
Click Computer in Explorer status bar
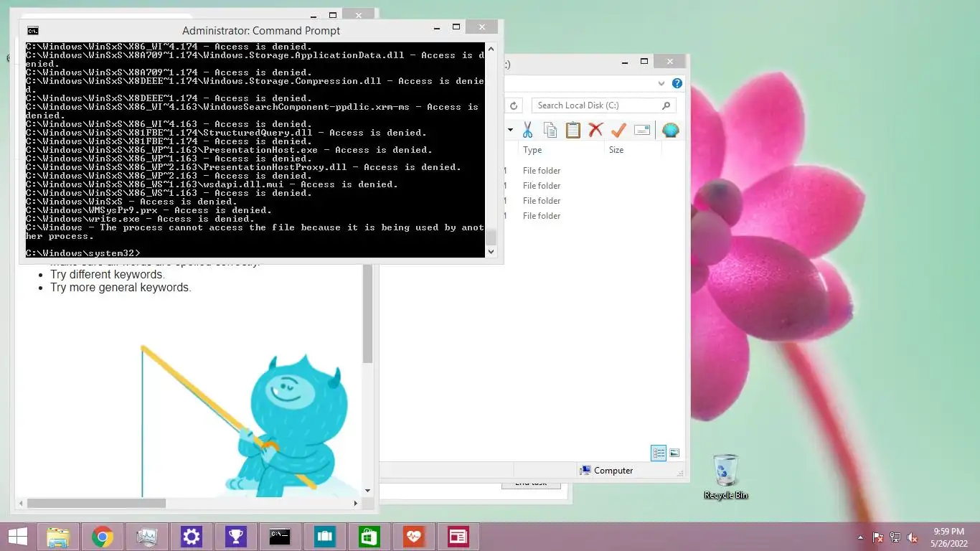tap(606, 471)
